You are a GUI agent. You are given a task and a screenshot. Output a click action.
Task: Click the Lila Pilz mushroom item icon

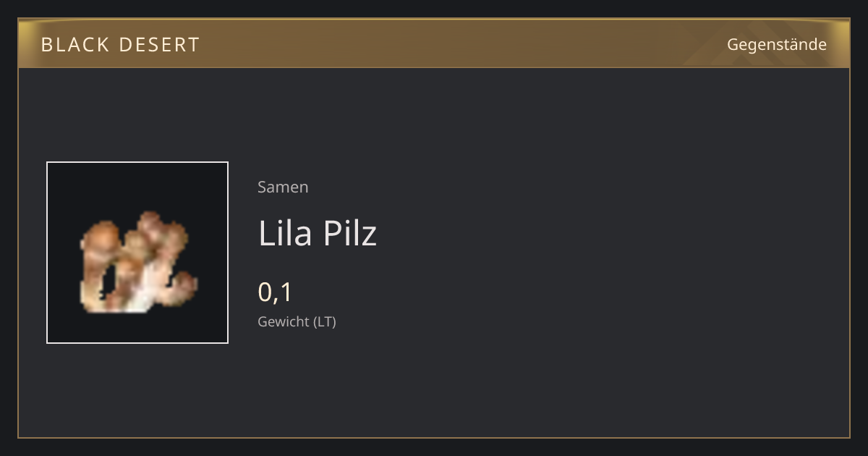[137, 261]
